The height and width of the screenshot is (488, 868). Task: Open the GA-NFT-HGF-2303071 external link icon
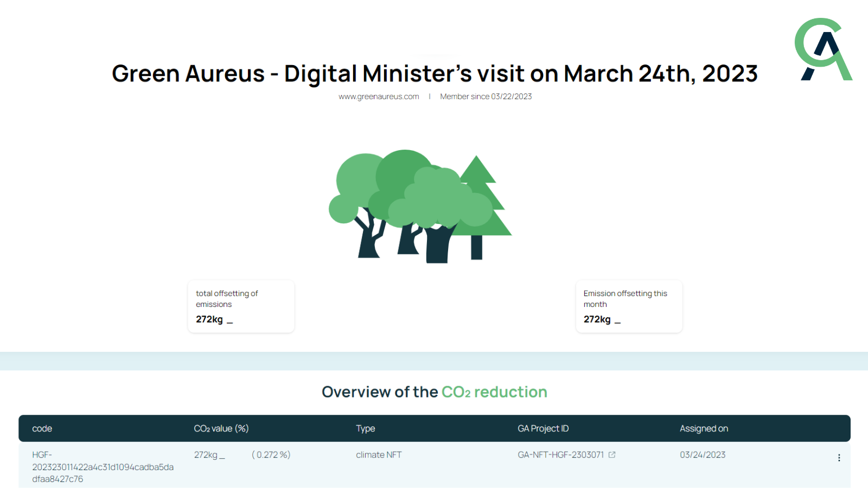(612, 455)
